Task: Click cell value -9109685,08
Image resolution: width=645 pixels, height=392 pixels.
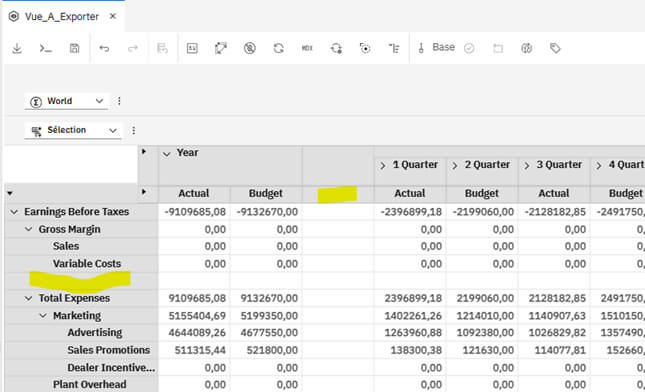Action: pyautogui.click(x=195, y=212)
